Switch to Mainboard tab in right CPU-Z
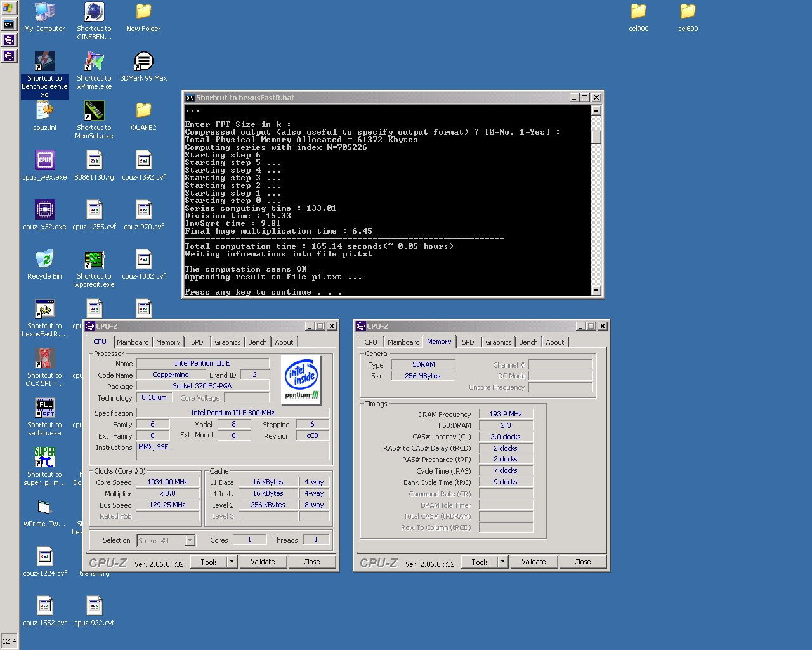The image size is (812, 650). 403,342
